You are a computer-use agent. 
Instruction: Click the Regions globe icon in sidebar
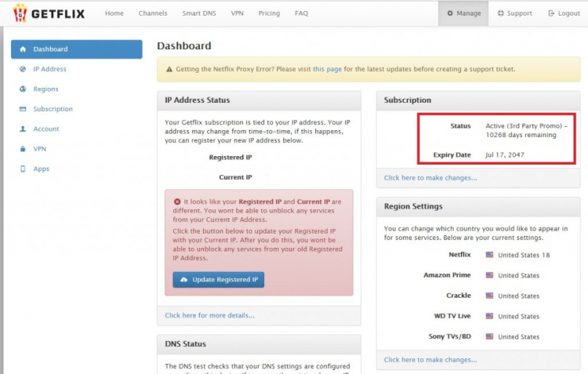[23, 89]
